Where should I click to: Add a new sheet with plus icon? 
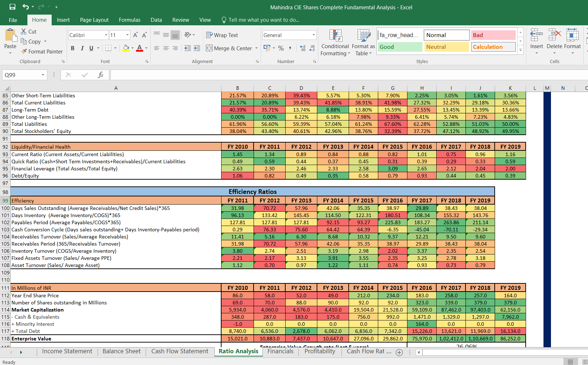pos(399,353)
